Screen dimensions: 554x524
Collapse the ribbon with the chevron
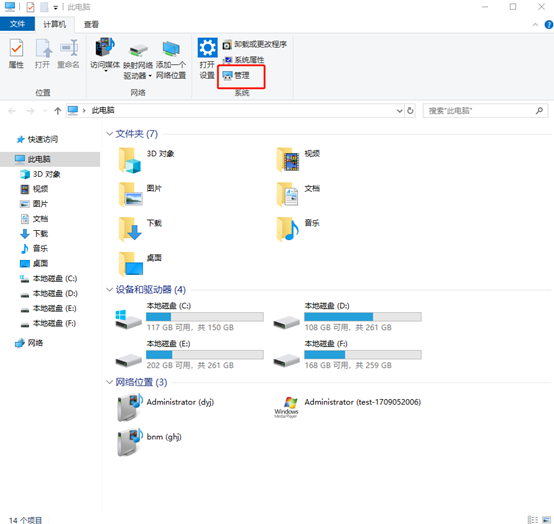click(535, 24)
